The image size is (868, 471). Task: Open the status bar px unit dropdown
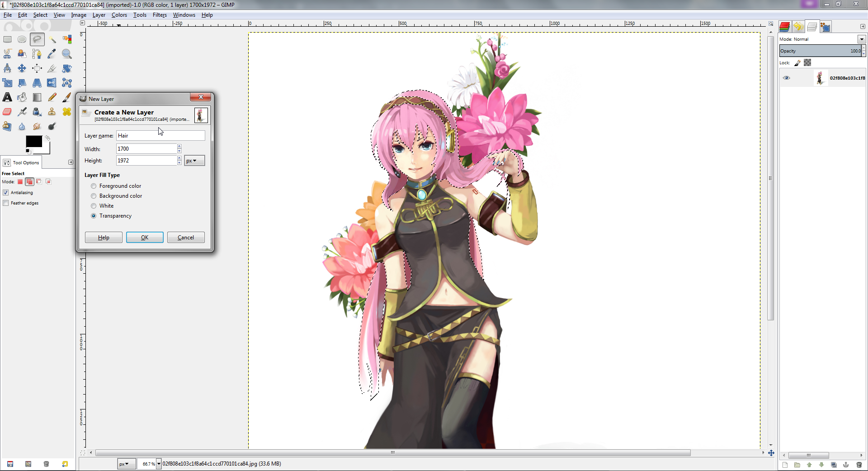[126, 464]
